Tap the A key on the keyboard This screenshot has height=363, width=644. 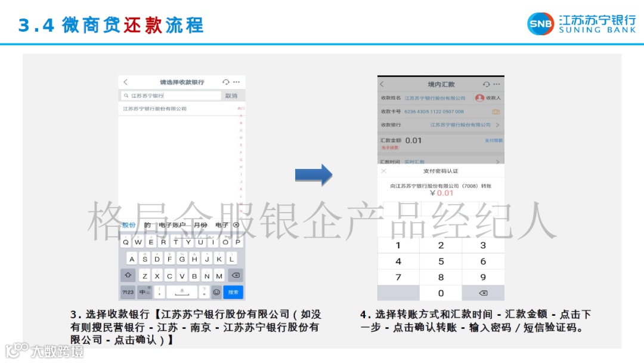[132, 259]
